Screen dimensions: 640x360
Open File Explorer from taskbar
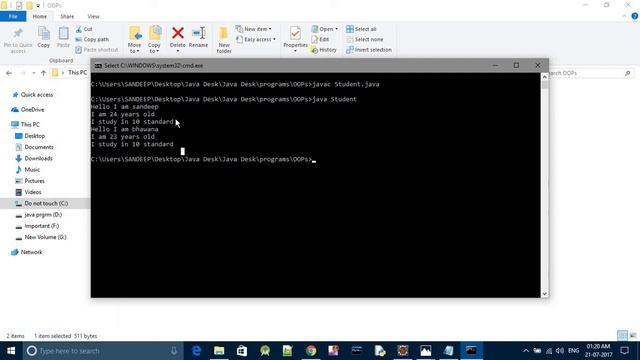pos(219,351)
